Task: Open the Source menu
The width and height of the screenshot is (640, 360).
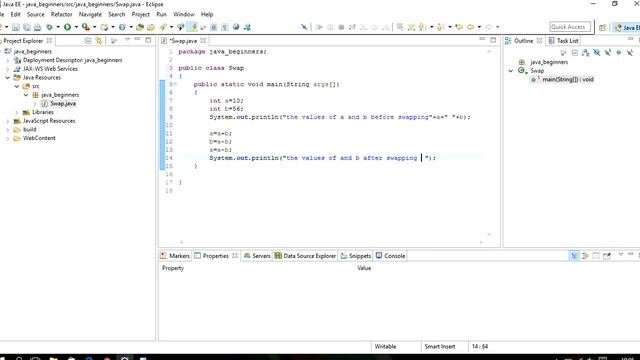Action: (36, 14)
